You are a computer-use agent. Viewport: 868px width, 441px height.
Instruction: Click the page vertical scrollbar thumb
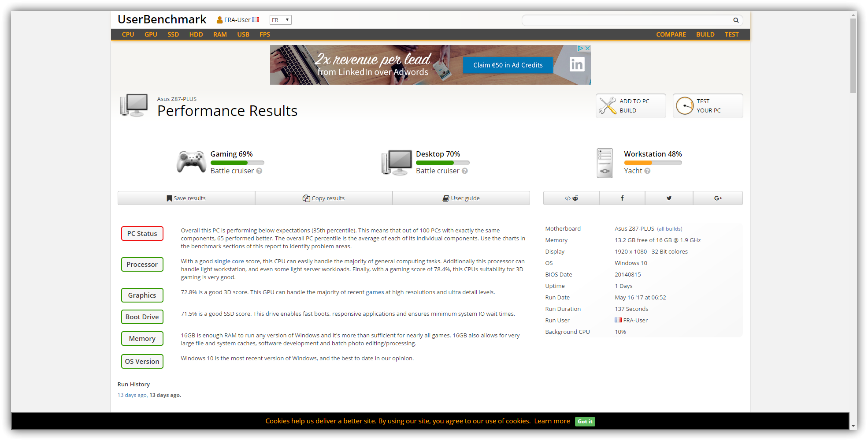(x=853, y=55)
